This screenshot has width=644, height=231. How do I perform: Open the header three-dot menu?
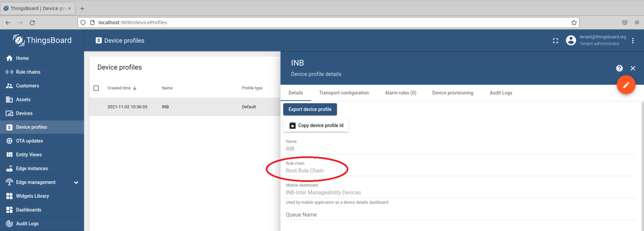click(633, 40)
